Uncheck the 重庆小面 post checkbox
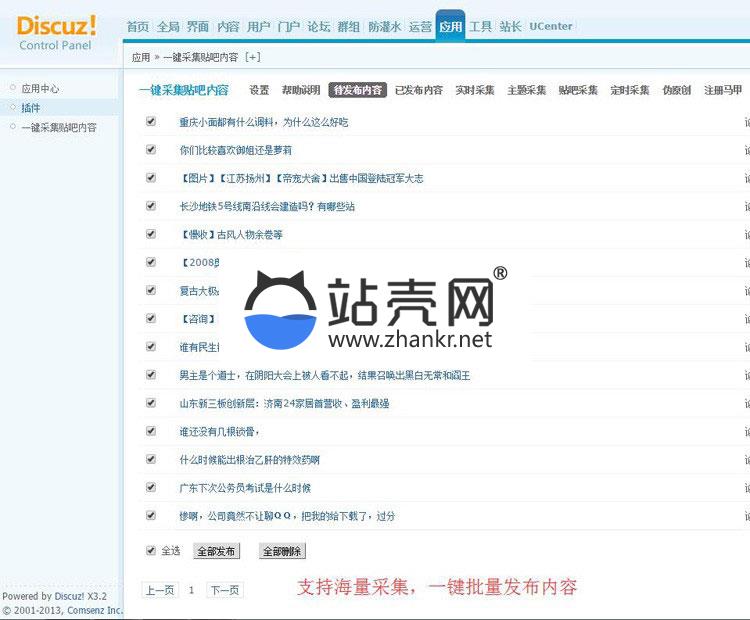The image size is (750, 620). pyautogui.click(x=151, y=121)
